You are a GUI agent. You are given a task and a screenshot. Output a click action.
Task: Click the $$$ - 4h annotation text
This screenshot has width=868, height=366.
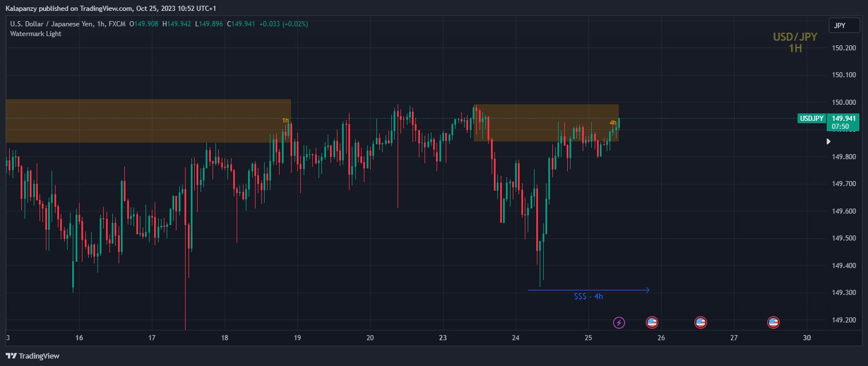(x=588, y=297)
